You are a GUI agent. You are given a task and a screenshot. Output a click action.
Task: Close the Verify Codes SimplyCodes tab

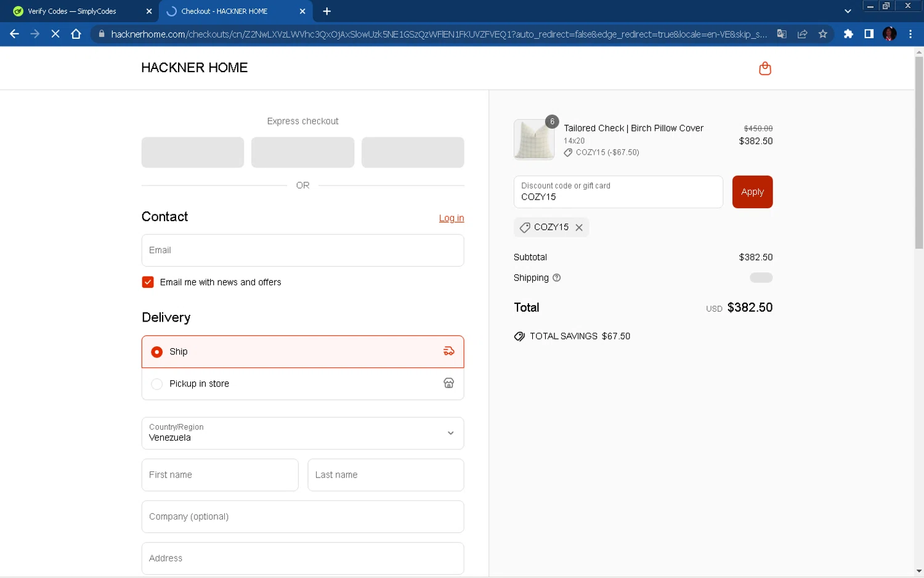[x=149, y=11]
